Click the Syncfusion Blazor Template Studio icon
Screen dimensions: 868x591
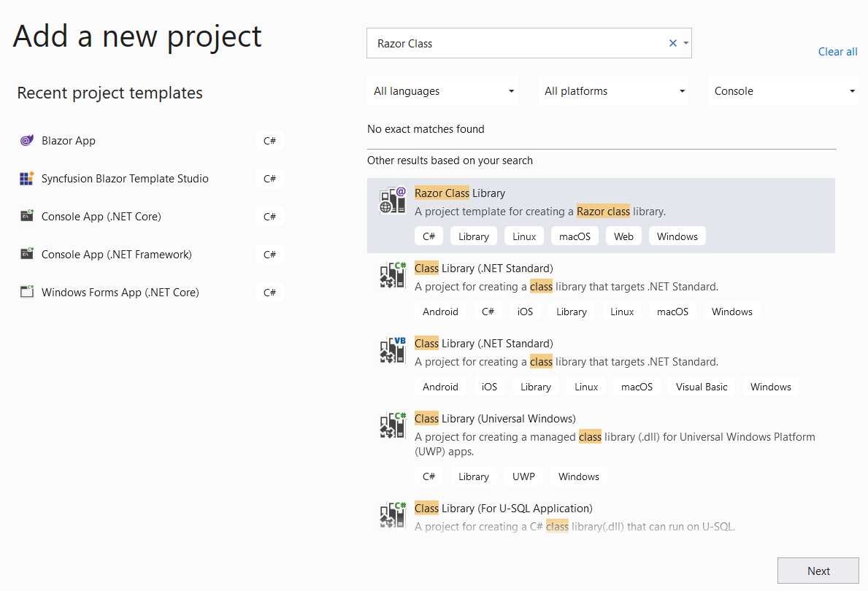(x=26, y=179)
